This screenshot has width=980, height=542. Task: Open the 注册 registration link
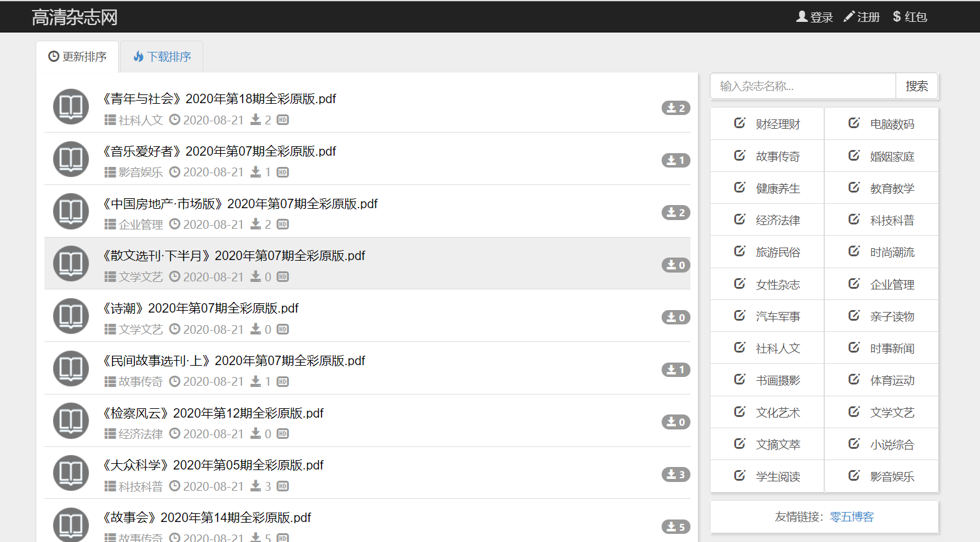pos(862,17)
